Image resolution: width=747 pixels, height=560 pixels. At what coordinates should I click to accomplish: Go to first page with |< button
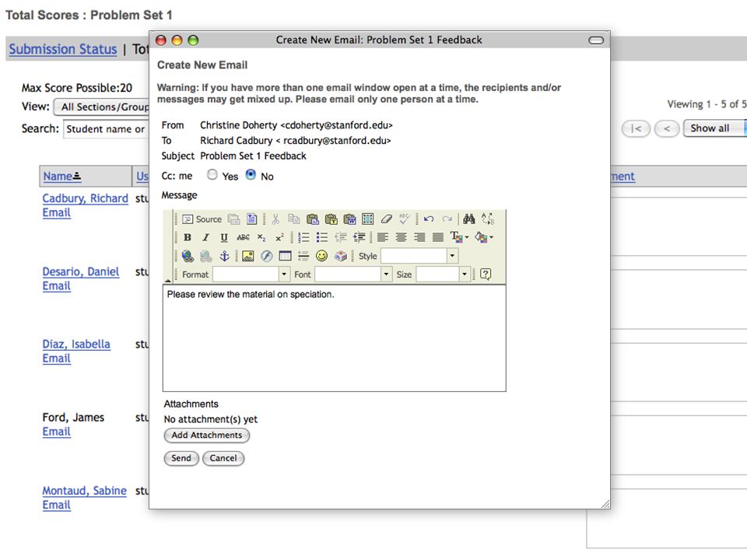(636, 128)
